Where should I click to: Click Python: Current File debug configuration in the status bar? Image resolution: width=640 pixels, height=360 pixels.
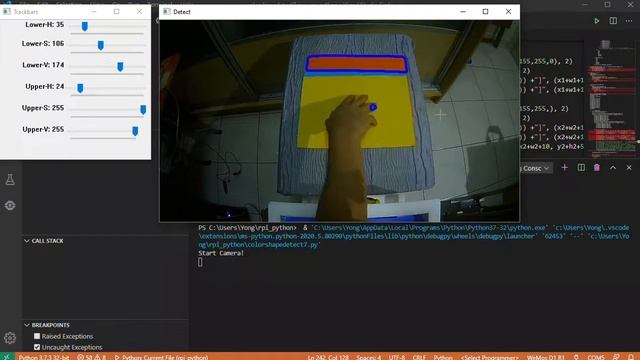click(x=162, y=357)
